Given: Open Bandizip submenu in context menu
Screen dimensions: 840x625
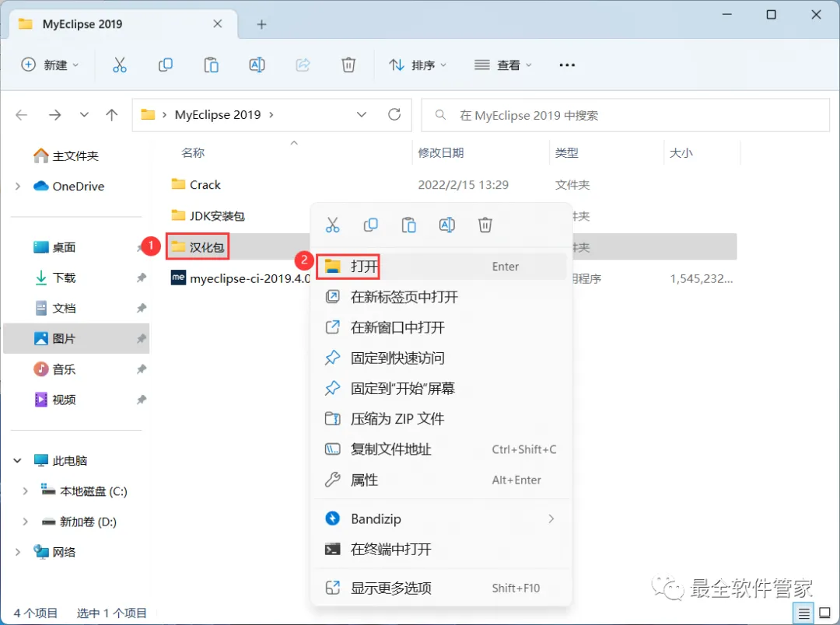Looking at the screenshot, I should click(441, 519).
